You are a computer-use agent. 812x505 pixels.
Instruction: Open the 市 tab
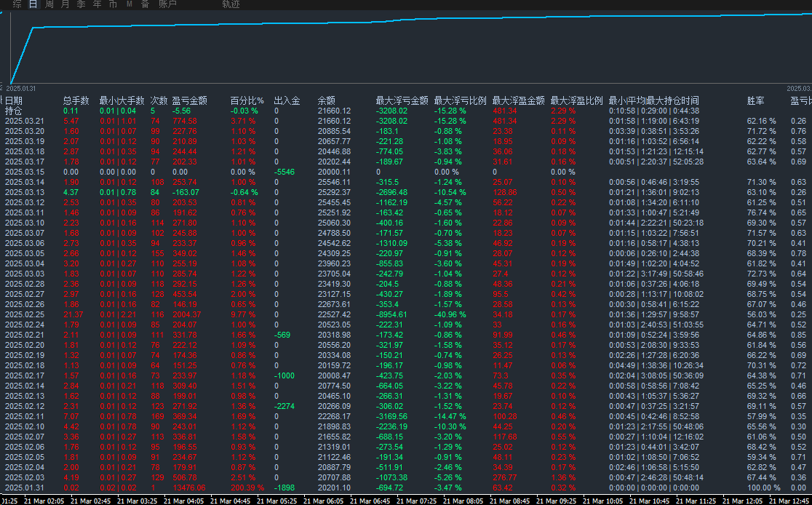[113, 4]
